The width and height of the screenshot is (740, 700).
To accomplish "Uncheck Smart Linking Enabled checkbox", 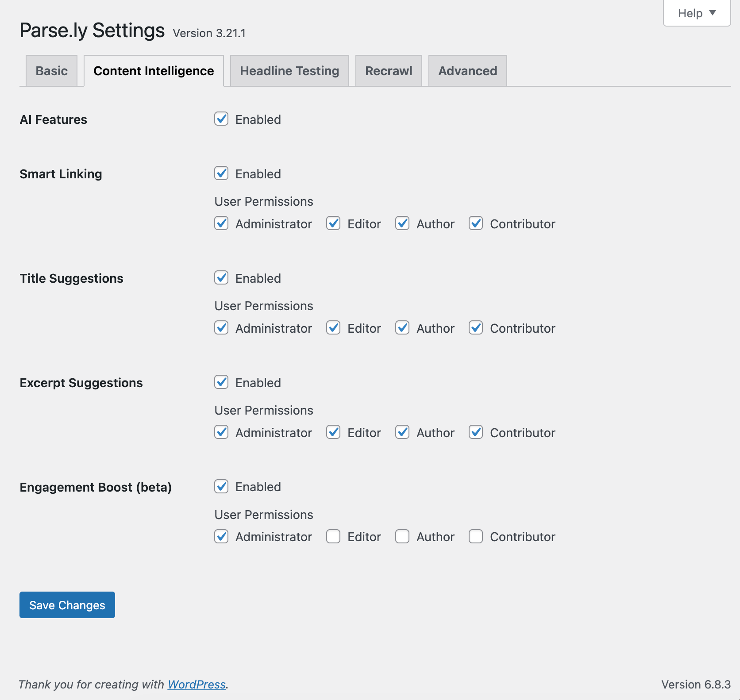I will 221,173.
